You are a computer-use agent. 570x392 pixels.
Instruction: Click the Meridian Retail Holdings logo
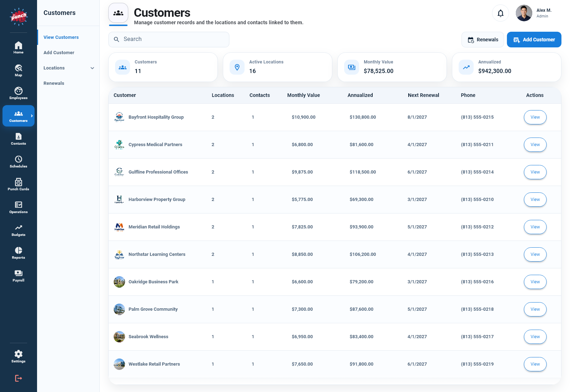click(119, 227)
